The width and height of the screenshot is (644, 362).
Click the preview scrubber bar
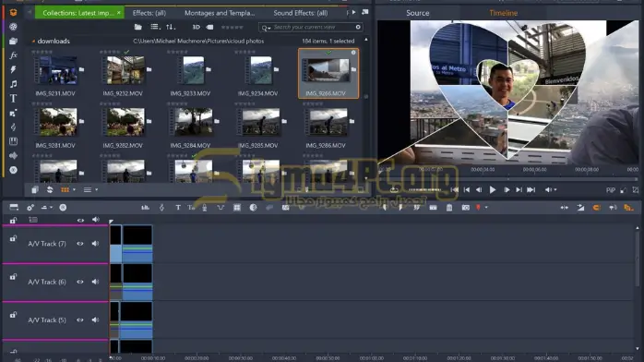pyautogui.click(x=507, y=179)
